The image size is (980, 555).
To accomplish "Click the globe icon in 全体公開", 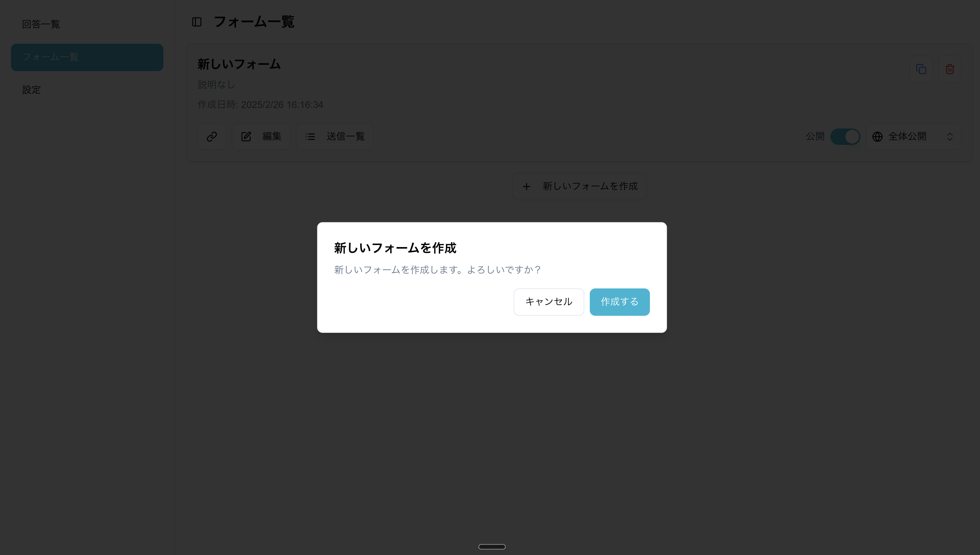I will [x=877, y=136].
